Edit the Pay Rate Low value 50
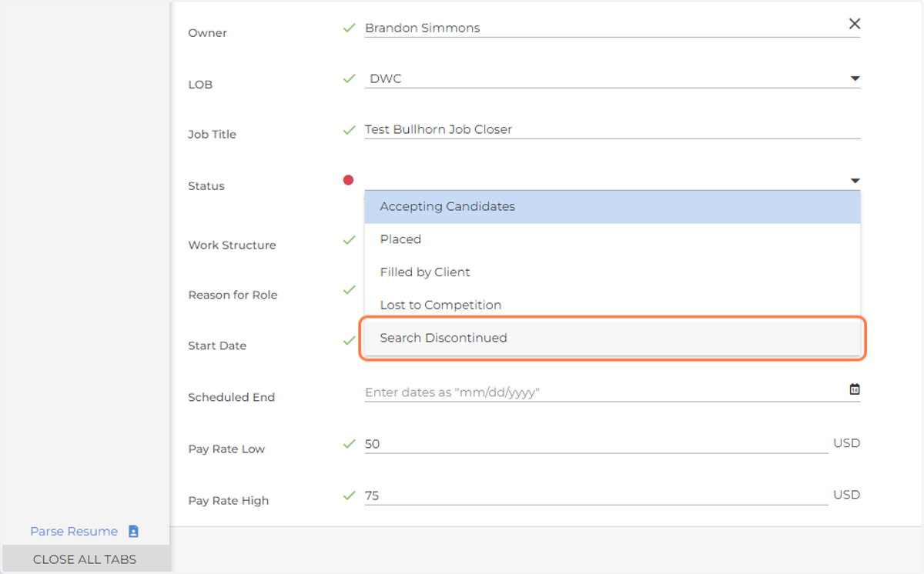Viewport: 924px width, 574px height. 596,444
